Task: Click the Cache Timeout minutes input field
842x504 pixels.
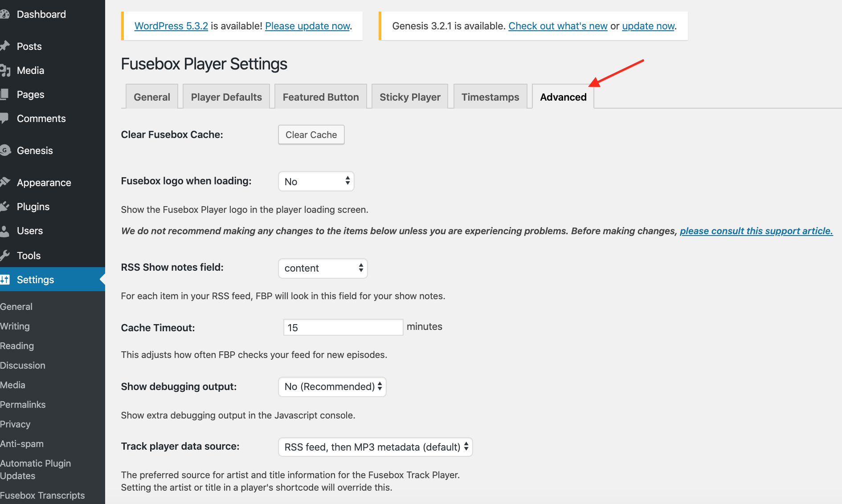Action: coord(343,327)
